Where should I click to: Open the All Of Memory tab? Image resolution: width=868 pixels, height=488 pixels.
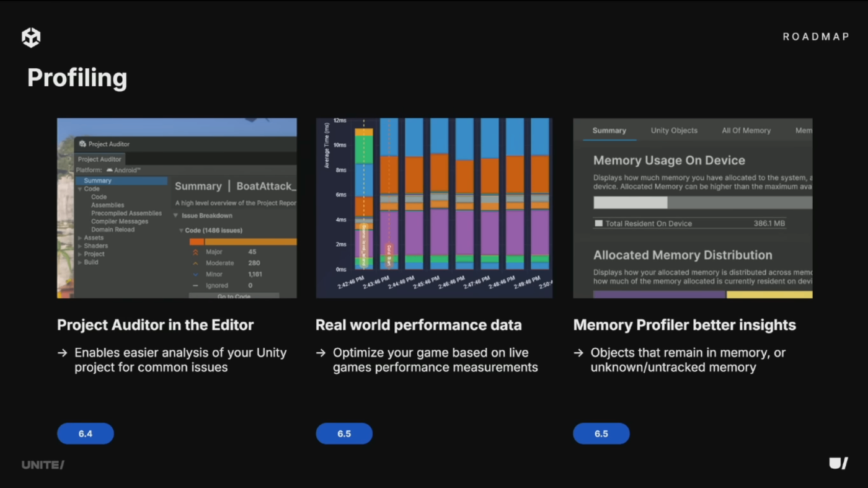click(x=746, y=131)
